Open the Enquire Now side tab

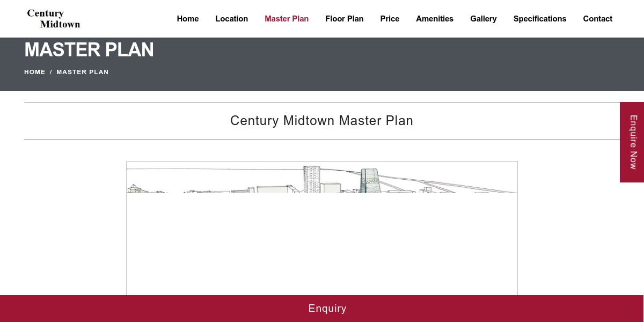pyautogui.click(x=632, y=142)
